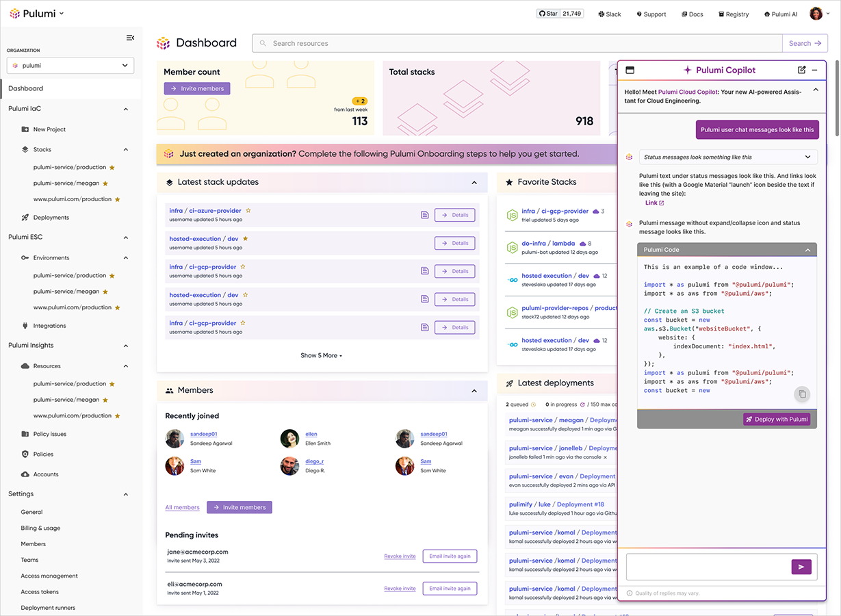Focus the Copilot chat input box
This screenshot has width=841, height=616.
click(x=709, y=567)
